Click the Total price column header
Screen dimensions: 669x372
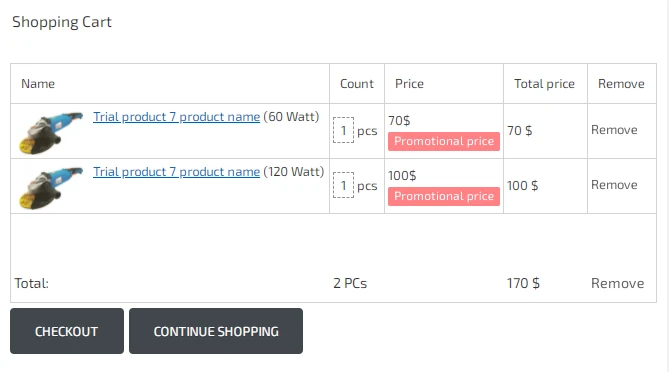click(x=544, y=84)
